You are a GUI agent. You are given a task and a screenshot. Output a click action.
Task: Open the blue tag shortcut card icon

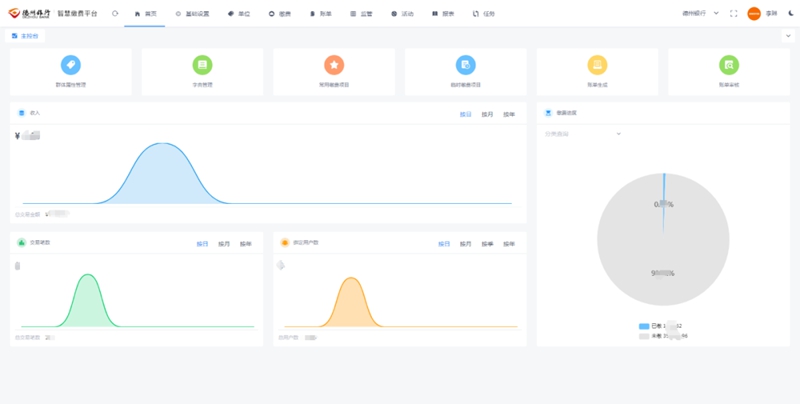tap(70, 65)
